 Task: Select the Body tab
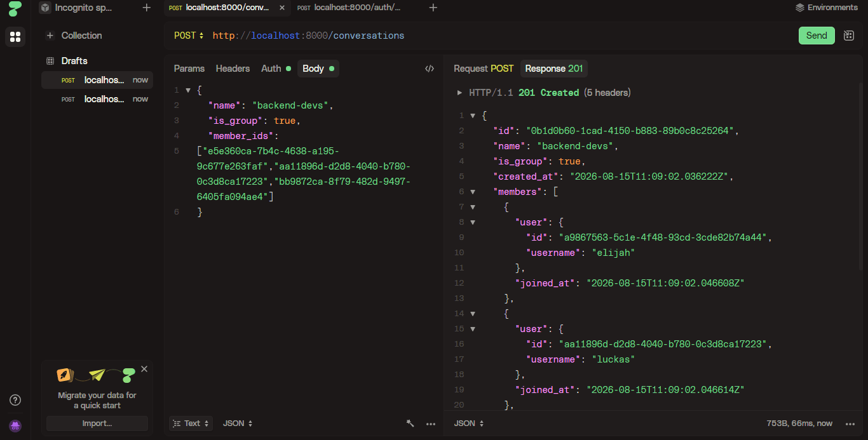pyautogui.click(x=318, y=69)
